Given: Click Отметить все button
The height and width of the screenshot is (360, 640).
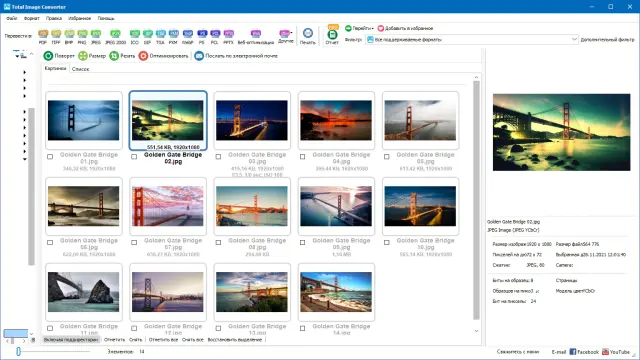Looking at the screenshot, I should (163, 340).
